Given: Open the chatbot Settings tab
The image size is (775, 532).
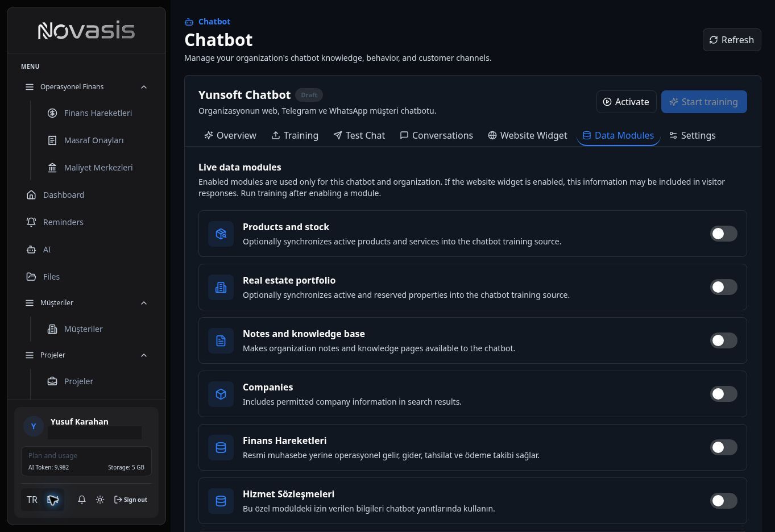Looking at the screenshot, I should pyautogui.click(x=693, y=135).
